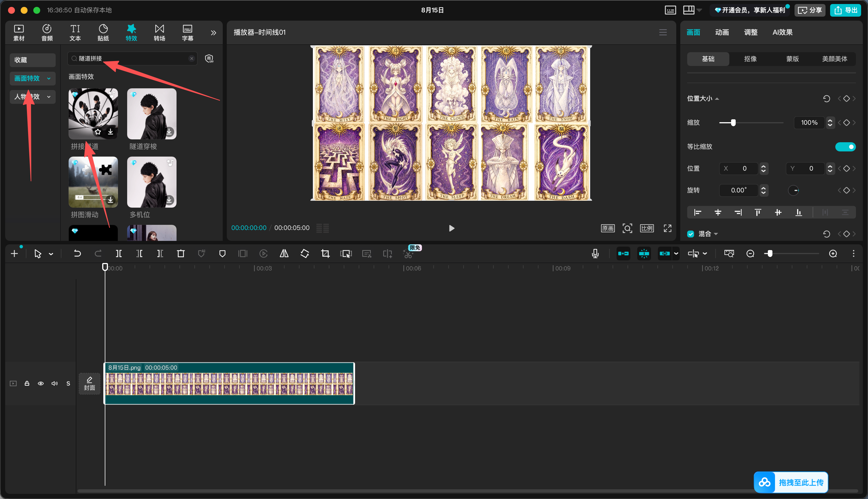Open the player panel hamburger menu

(x=663, y=32)
